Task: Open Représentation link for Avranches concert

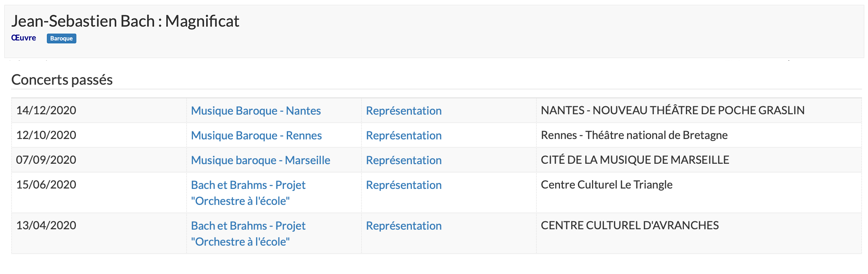Action: (x=404, y=226)
